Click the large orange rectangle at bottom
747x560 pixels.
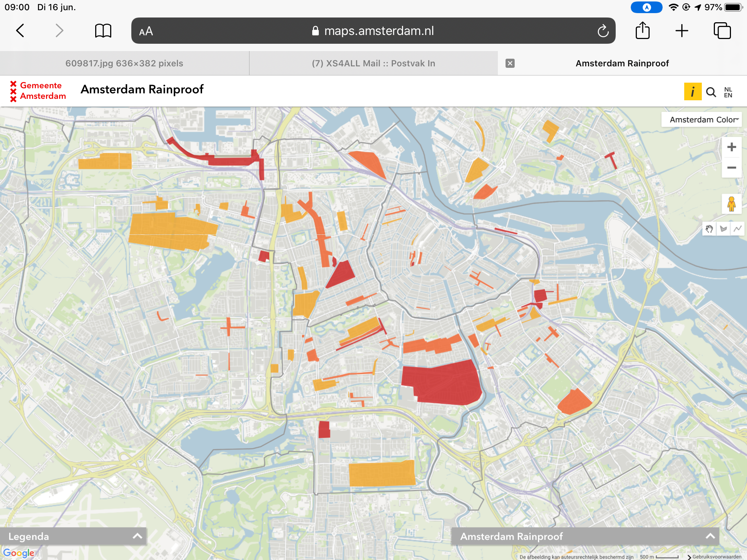(x=382, y=473)
